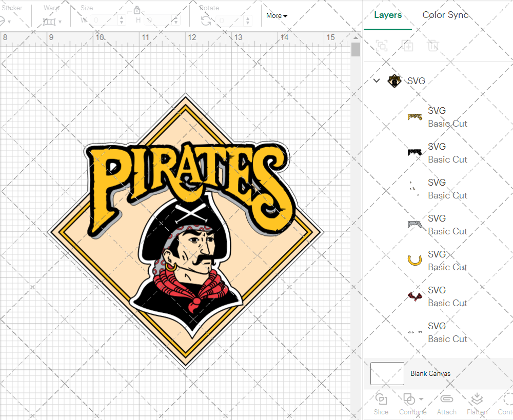513x420 pixels.
Task: Click the Attach tool
Action: [447, 404]
